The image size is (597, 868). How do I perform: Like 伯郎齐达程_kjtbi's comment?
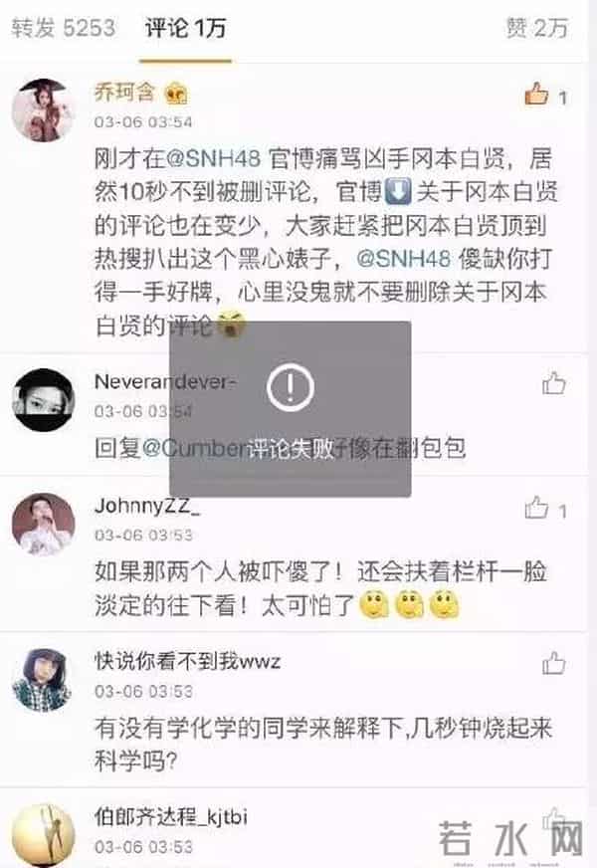(x=554, y=818)
